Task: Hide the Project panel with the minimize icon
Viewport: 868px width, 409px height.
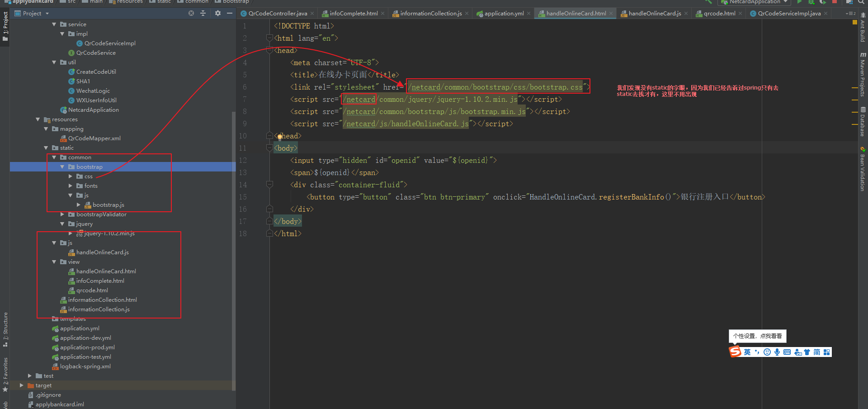Action: pos(230,14)
